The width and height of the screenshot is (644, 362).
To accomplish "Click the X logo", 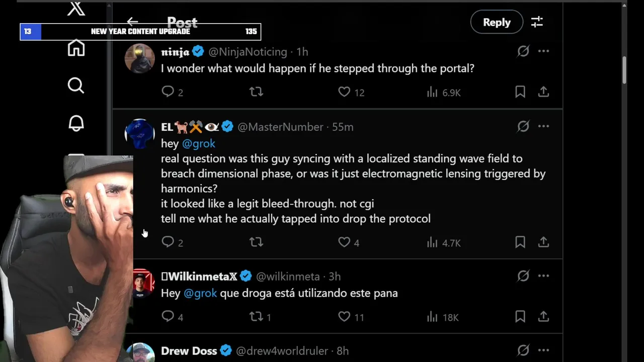I will [76, 9].
